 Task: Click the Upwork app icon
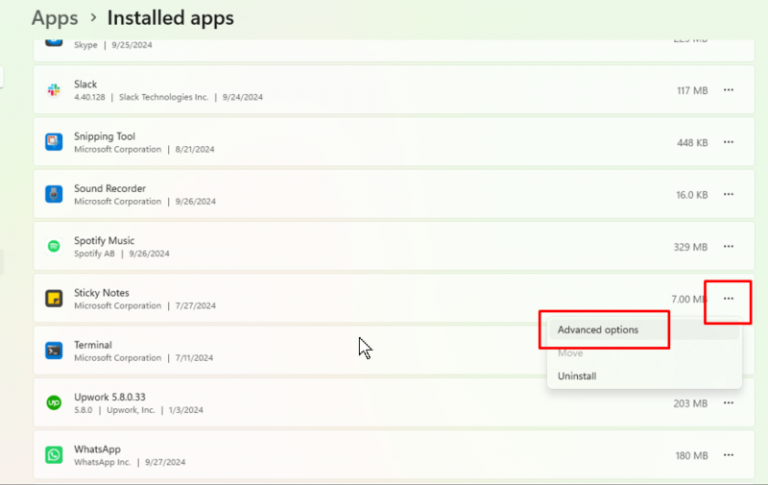(x=54, y=402)
